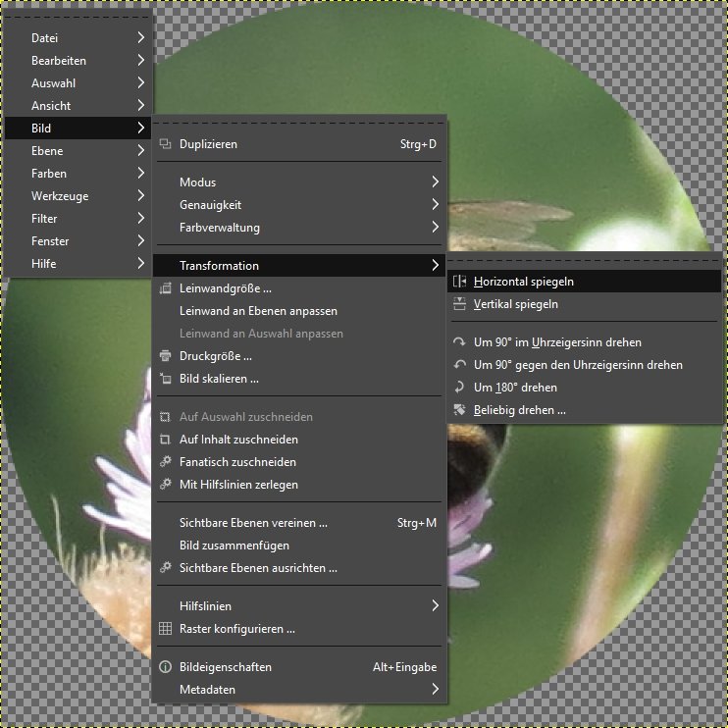Click the Raster konfigurieren grid icon
Image resolution: width=728 pixels, height=728 pixels.
tap(165, 629)
